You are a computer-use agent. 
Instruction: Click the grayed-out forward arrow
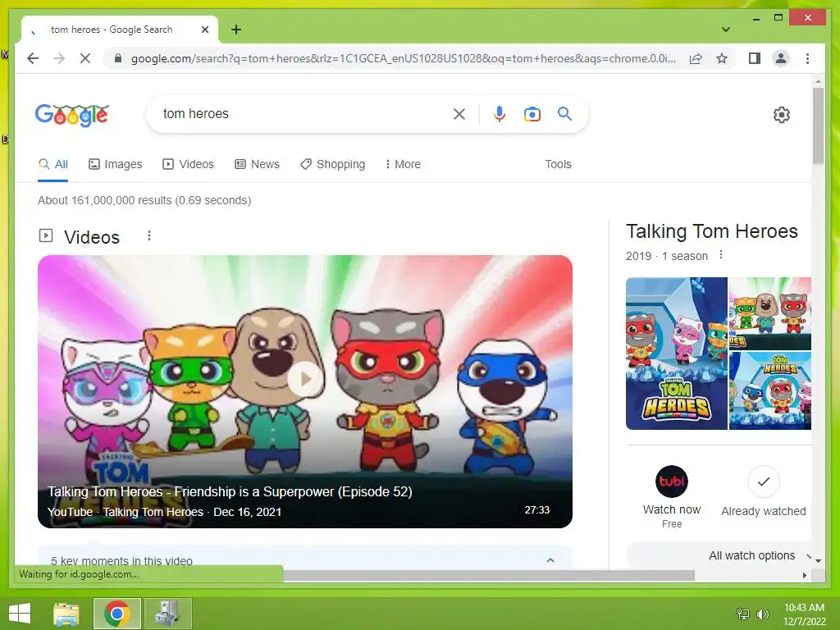coord(59,58)
